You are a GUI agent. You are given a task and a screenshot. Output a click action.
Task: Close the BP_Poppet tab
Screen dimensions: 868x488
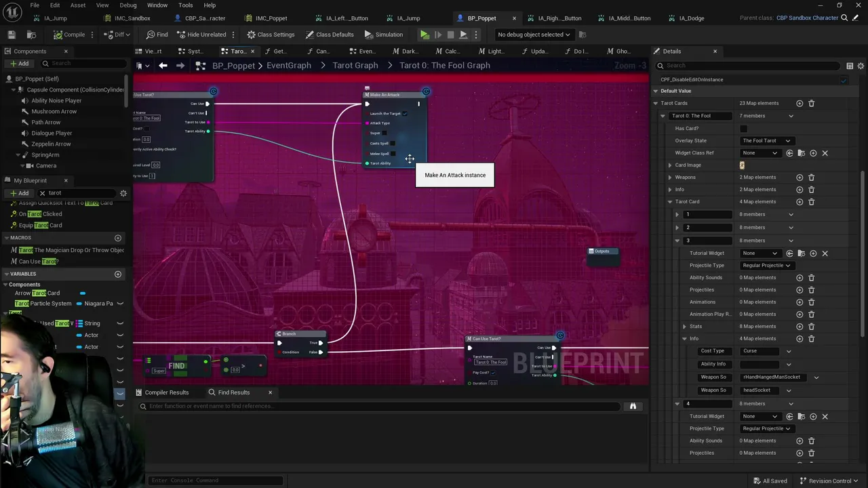coord(514,18)
